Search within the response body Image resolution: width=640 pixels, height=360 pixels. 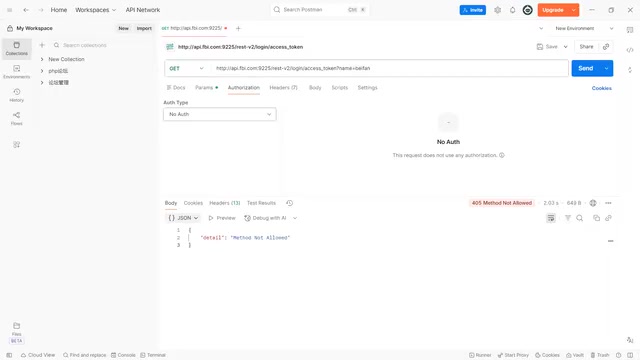click(580, 218)
